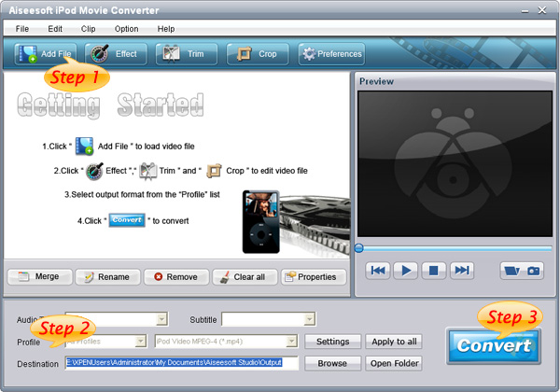Click the preview seek slider handle
The image size is (560, 392).
(x=359, y=248)
